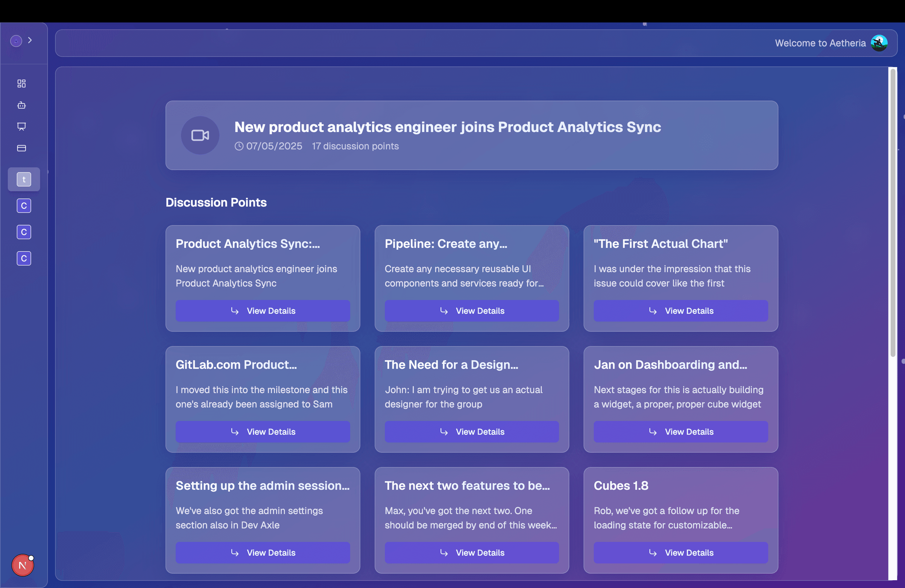905x588 pixels.
Task: View Details for Cubes 1.8
Action: (680, 553)
